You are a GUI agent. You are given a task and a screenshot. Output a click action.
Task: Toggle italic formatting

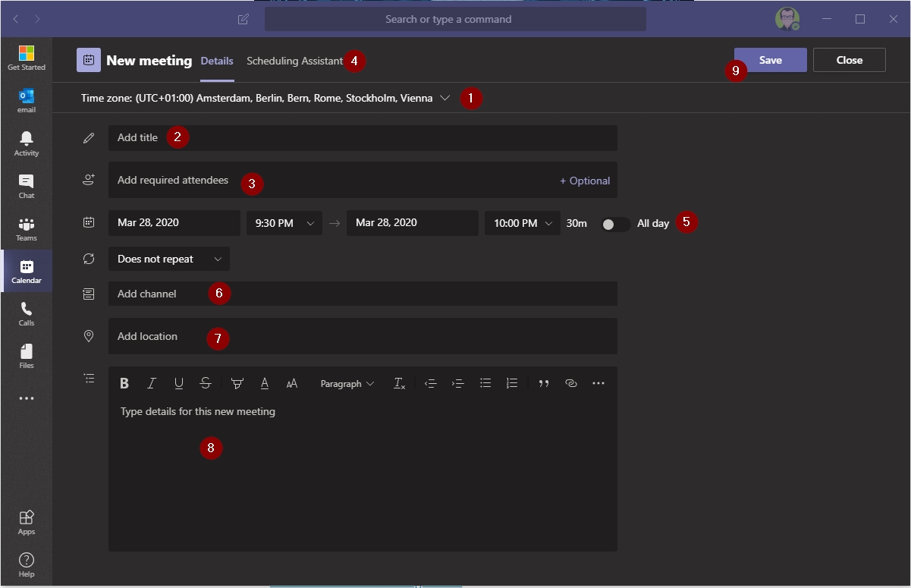point(152,384)
